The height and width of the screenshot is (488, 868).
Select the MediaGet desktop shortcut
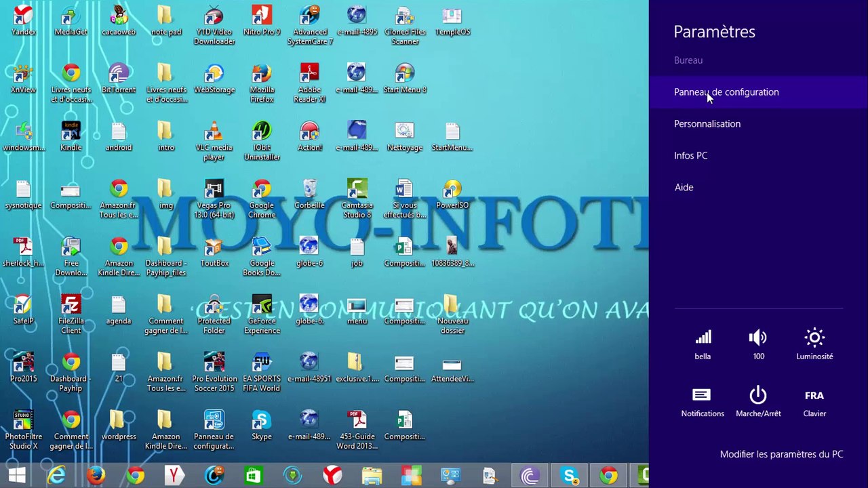(71, 20)
